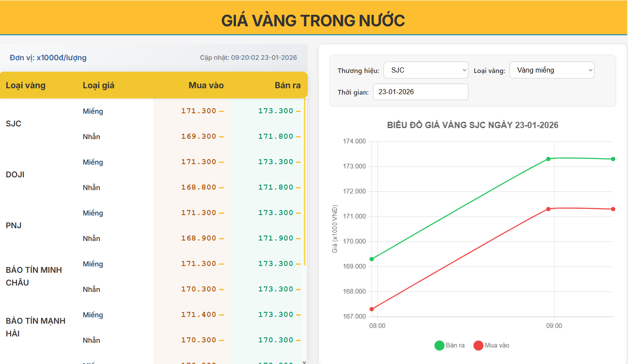The image size is (628, 364).
Task: Click the Thời gian date field
Action: coord(421,92)
